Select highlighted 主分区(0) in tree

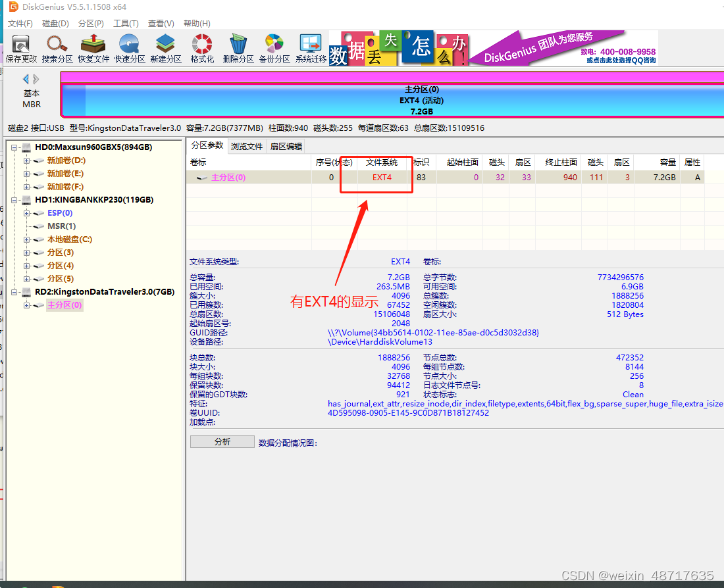coord(65,305)
